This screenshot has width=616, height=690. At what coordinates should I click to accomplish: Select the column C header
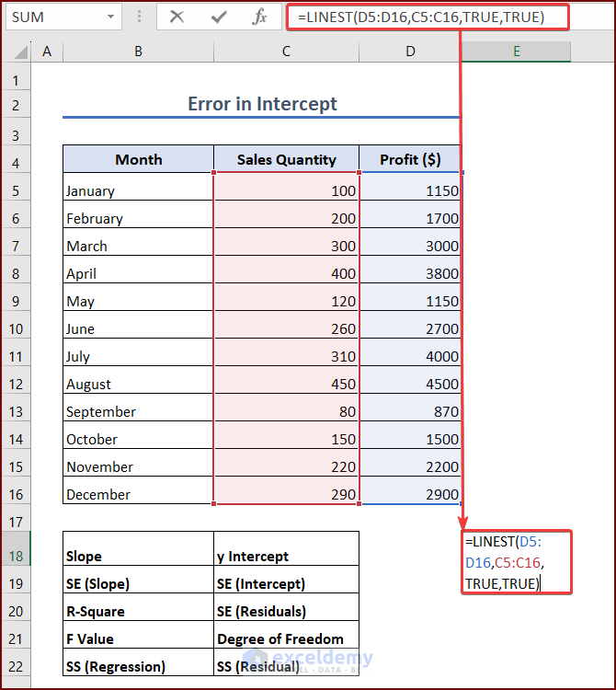pos(286,52)
